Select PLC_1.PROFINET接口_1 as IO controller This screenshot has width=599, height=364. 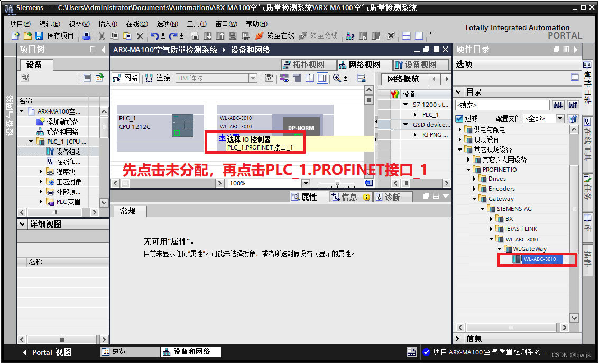coord(260,147)
